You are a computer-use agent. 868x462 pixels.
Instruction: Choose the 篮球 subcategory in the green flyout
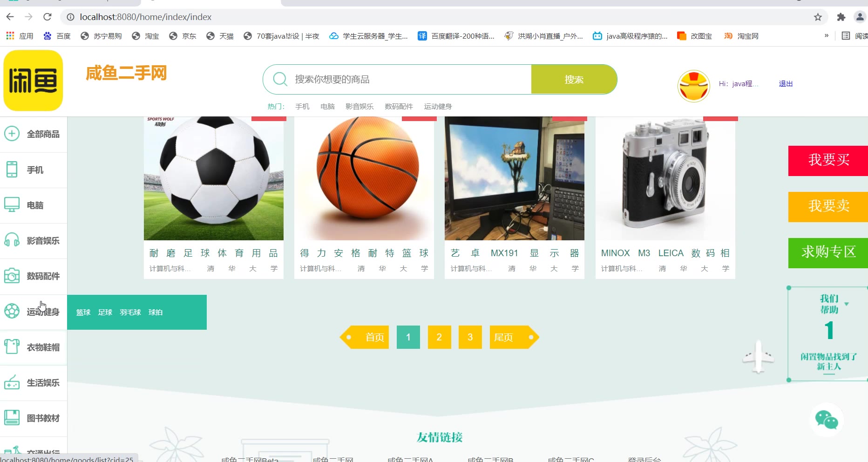pyautogui.click(x=83, y=313)
